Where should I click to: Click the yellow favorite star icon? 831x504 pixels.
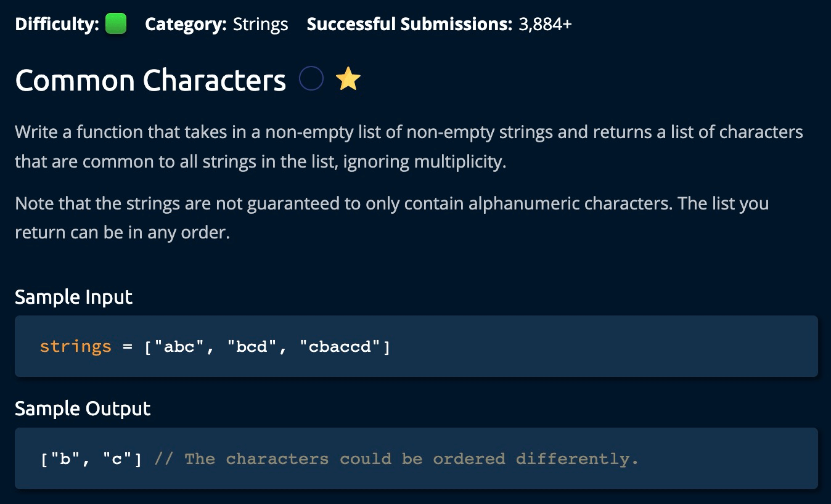[348, 79]
